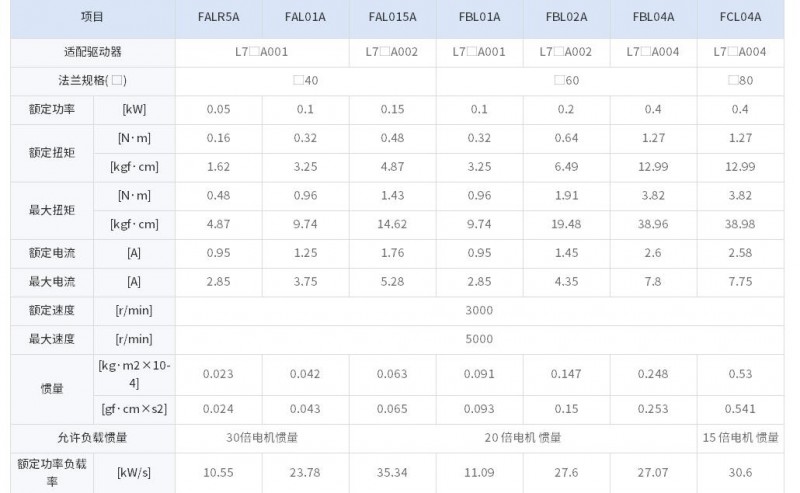Image resolution: width=800 pixels, height=493 pixels.
Task: Click the 15倍电机惯量 cell
Action: click(740, 438)
